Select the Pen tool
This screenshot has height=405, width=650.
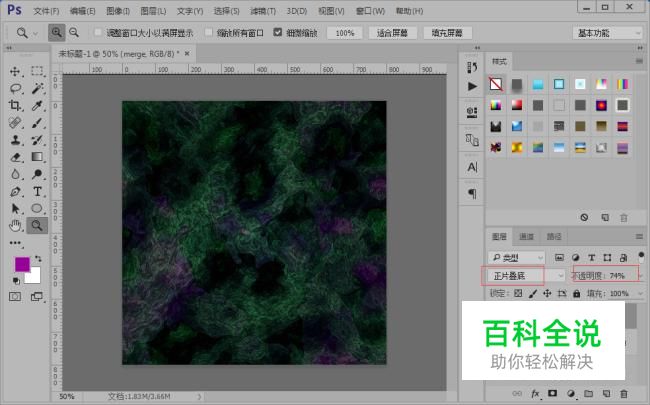click(x=15, y=192)
